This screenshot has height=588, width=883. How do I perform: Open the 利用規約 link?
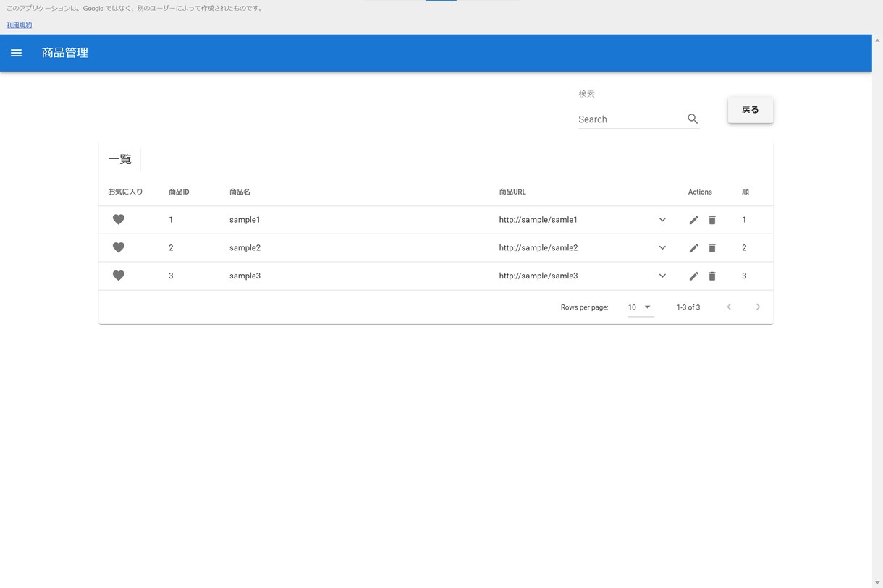[19, 25]
